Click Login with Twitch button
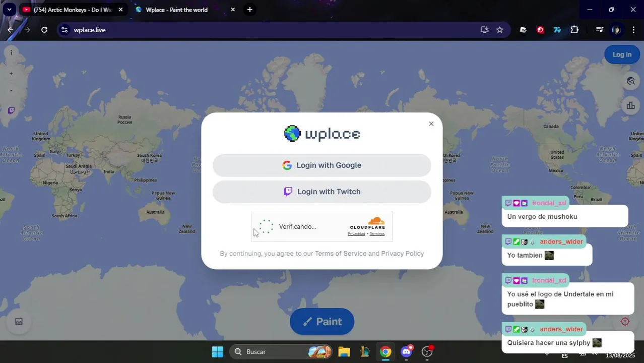 [321, 192]
